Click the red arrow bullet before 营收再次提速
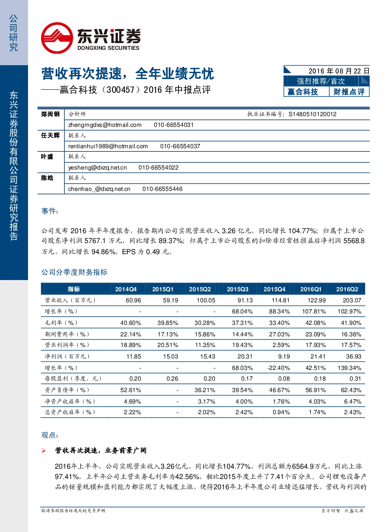 tap(44, 451)
